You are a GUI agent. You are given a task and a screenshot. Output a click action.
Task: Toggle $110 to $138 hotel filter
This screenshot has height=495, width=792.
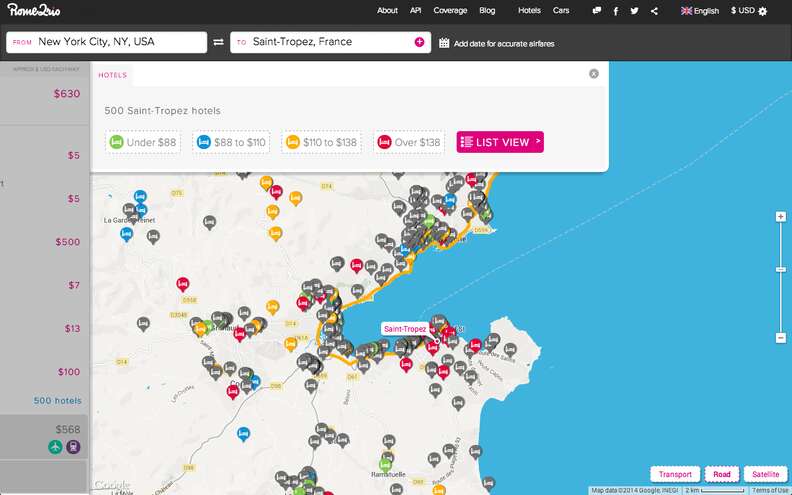pos(321,142)
